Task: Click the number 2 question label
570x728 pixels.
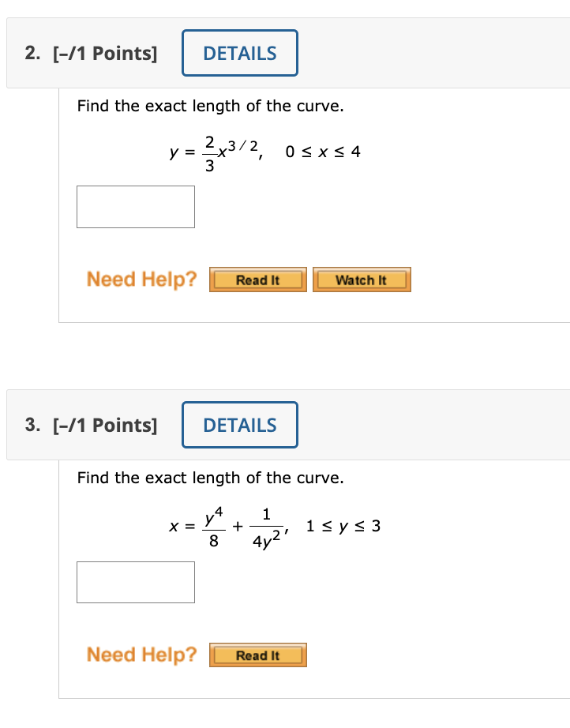Action: 32,53
